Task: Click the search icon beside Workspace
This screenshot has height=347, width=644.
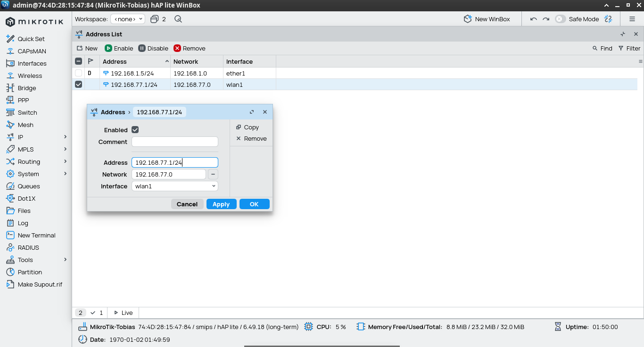Action: 178,19
